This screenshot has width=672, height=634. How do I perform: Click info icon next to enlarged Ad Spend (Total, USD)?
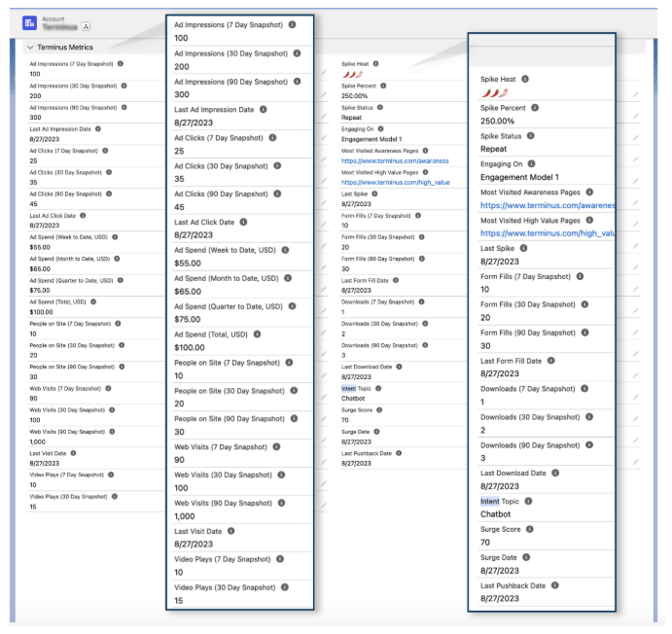(257, 335)
